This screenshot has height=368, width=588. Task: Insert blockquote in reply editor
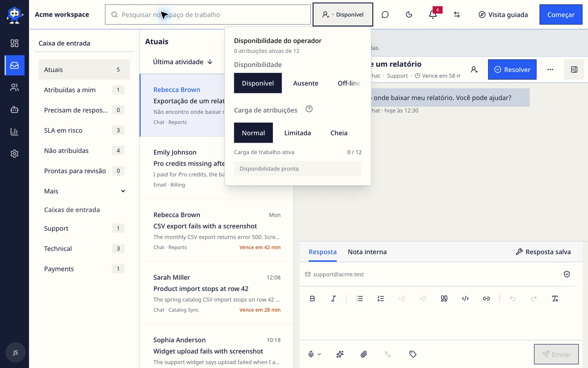(444, 299)
